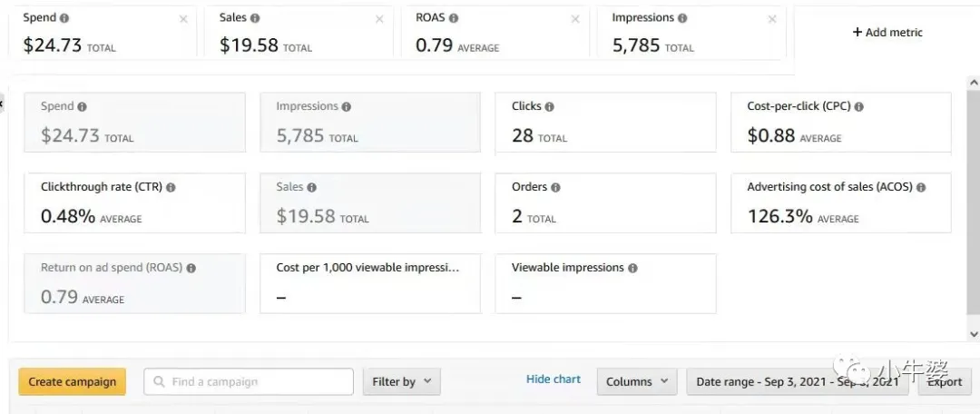Toggle the Orders metric tile
Screen dimensions: 980x414
click(x=605, y=202)
